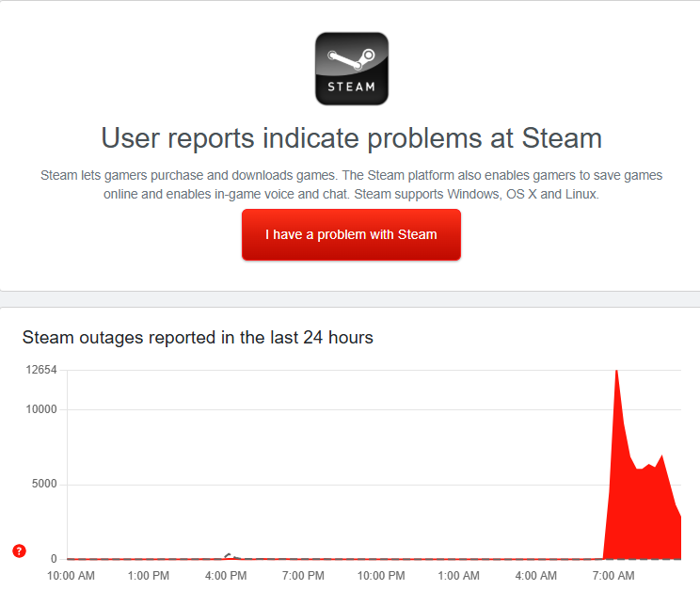Click 'Steam outages reported in the last 24 hours' title

click(x=198, y=337)
